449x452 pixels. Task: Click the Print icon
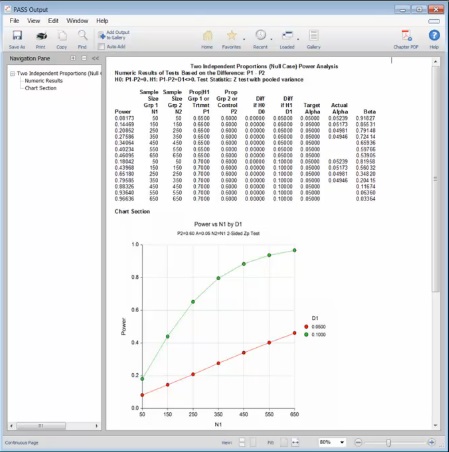pos(41,36)
